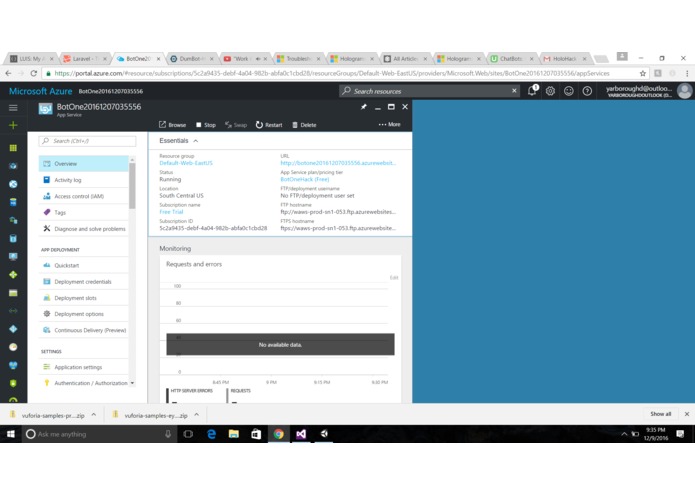695x494 pixels.
Task: Switch to the DumBot browser tab
Action: 190,58
